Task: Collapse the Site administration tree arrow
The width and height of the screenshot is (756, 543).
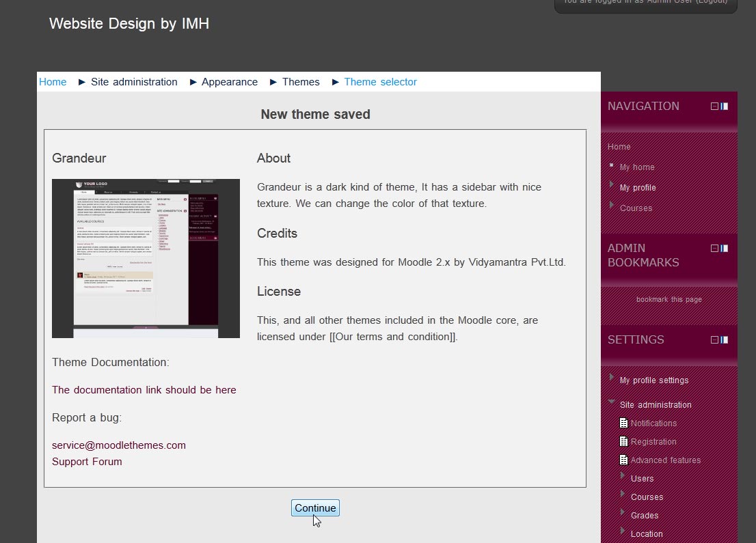Action: (x=612, y=402)
